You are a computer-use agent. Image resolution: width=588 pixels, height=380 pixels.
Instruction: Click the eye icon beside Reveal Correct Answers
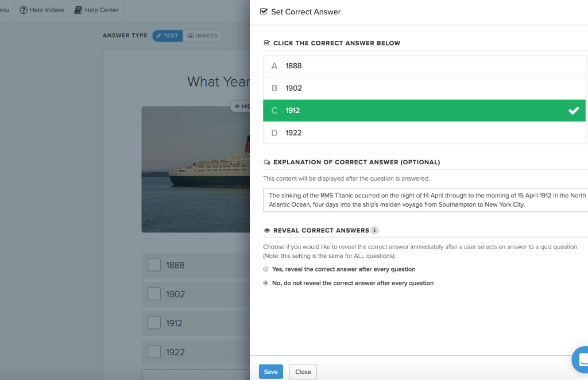coord(267,231)
